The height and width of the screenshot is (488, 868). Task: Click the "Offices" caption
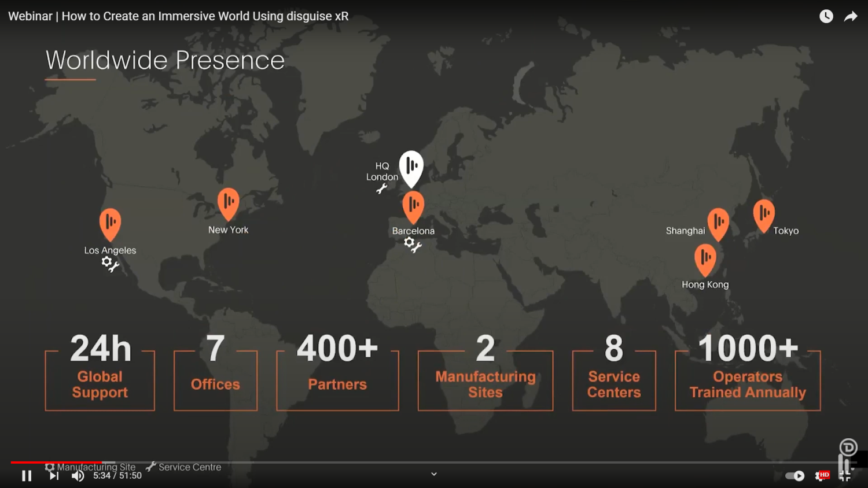coord(215,385)
